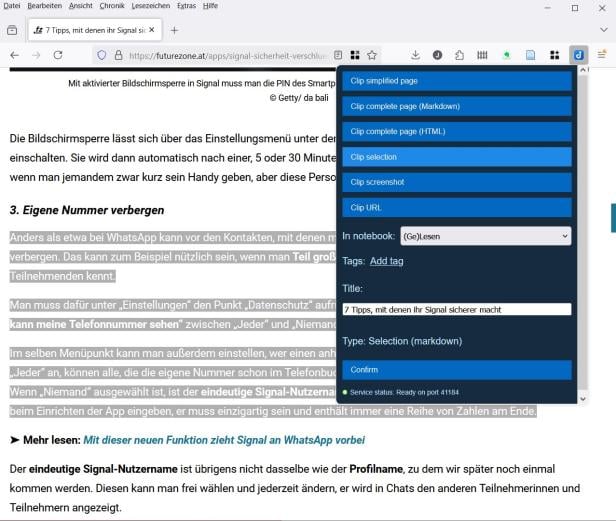List all open tabs with the chevron
Viewport: 616px width, 521px height.
(603, 30)
